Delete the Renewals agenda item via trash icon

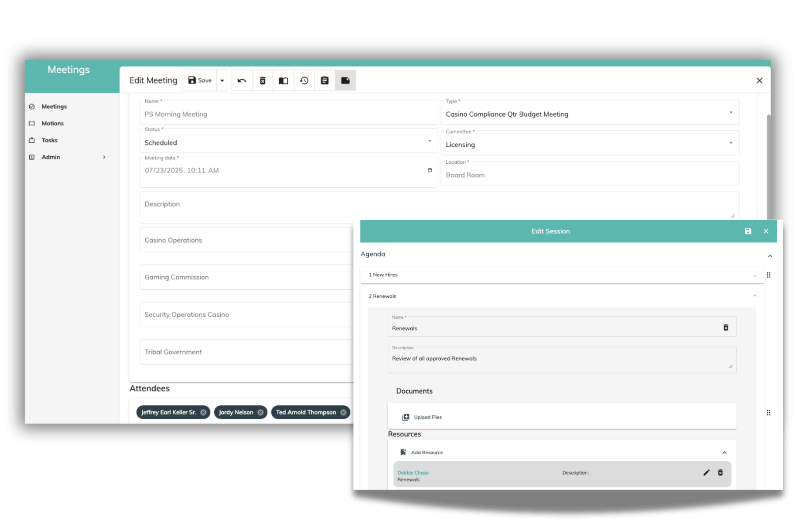pyautogui.click(x=726, y=328)
